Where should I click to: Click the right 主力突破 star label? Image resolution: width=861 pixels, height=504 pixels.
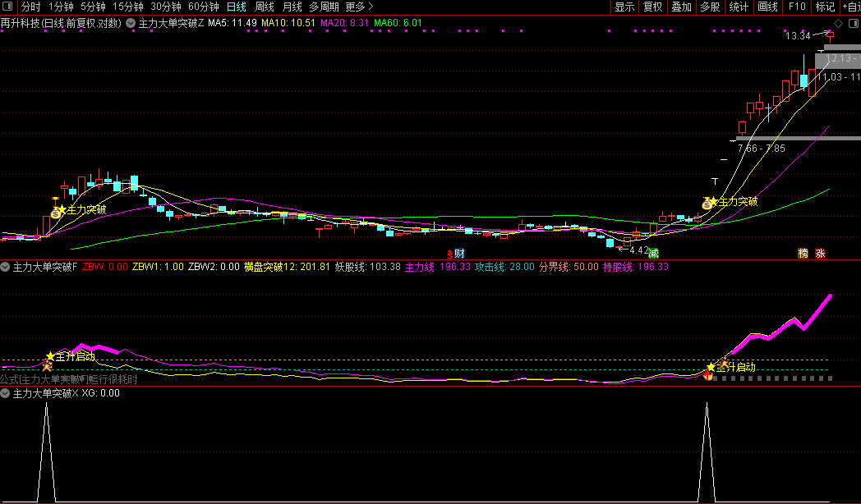tap(733, 201)
